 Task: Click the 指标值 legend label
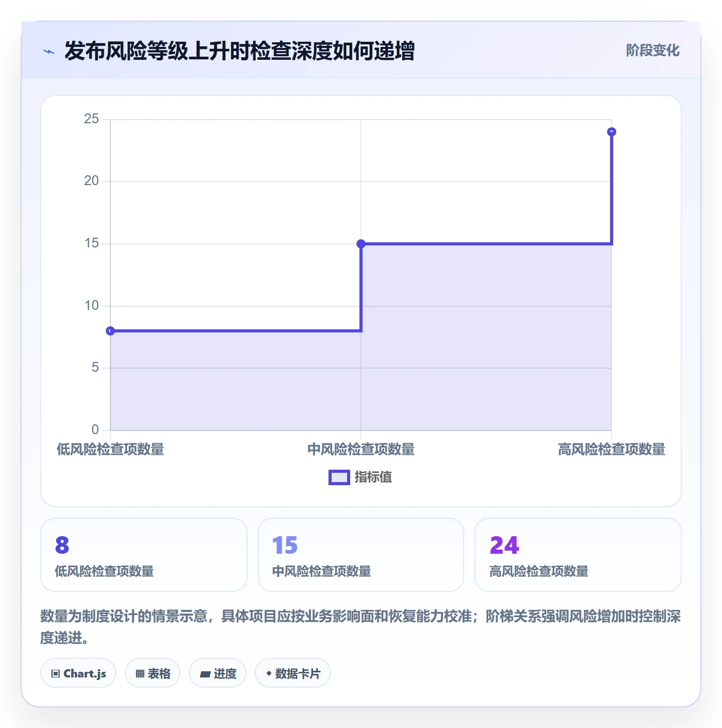coord(373,477)
